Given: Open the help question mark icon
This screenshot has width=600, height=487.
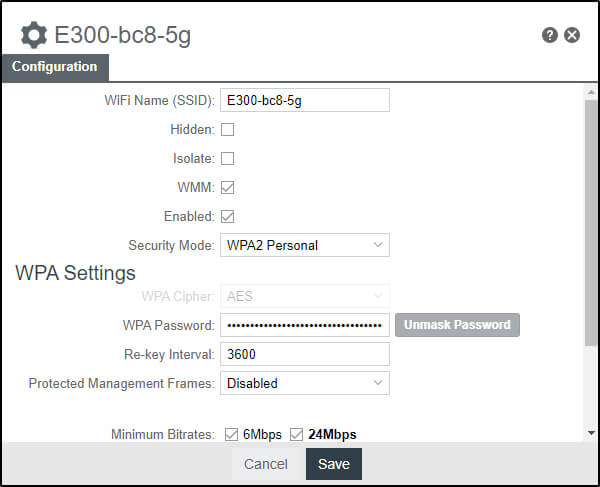Looking at the screenshot, I should tap(550, 35).
